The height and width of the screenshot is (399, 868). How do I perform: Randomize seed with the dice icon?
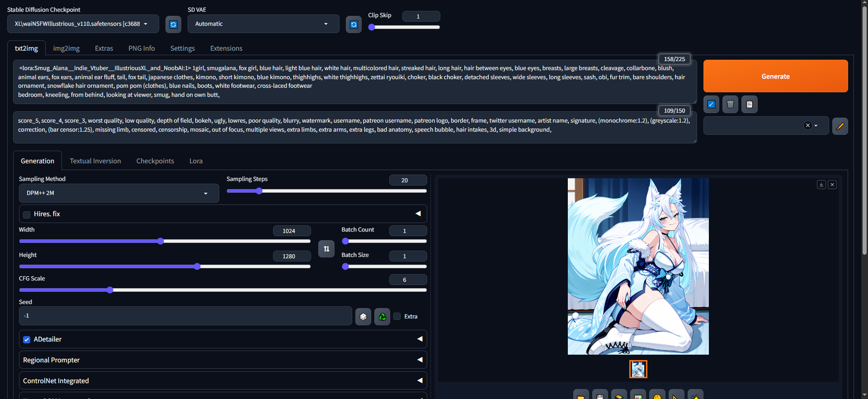tap(363, 317)
